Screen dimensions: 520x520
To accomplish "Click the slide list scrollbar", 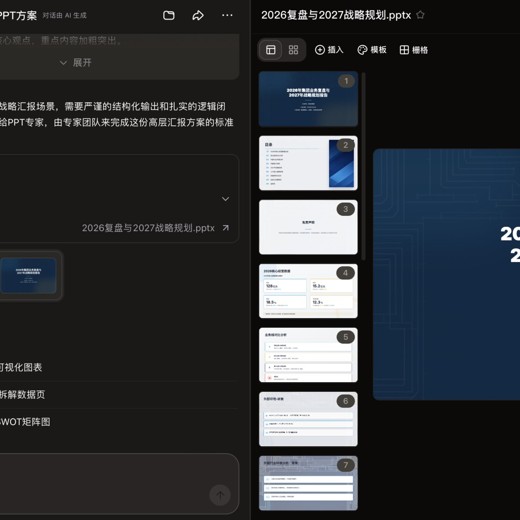I will click(x=363, y=166).
